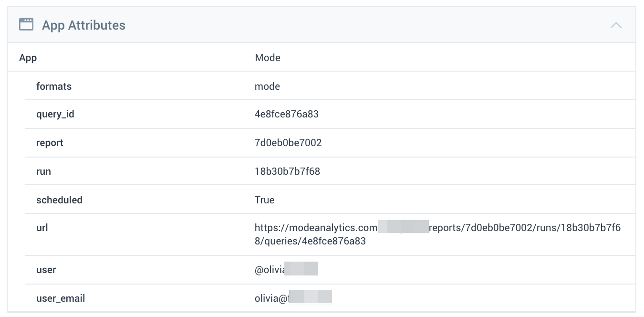Select the report attribute label
644x317 pixels.
(50, 143)
